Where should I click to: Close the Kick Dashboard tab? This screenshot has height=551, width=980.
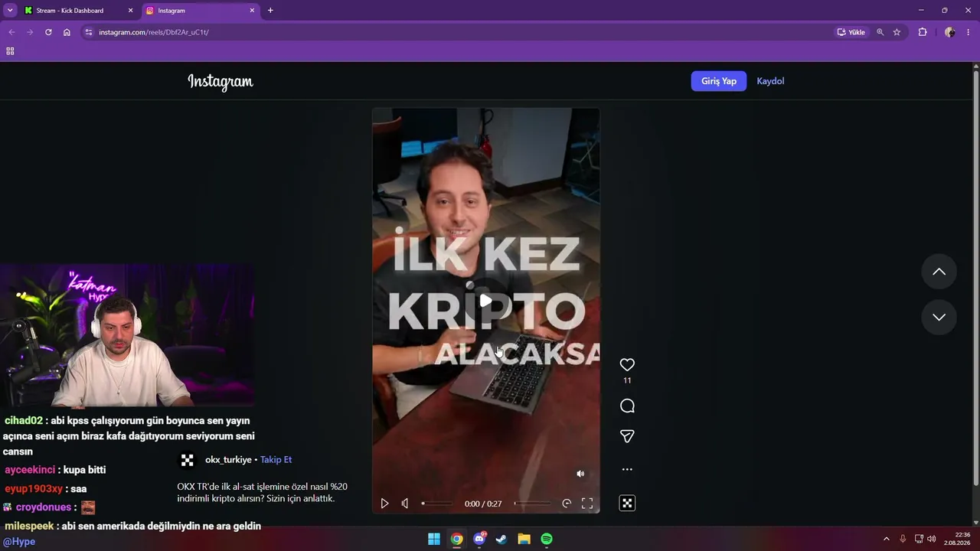click(x=130, y=11)
